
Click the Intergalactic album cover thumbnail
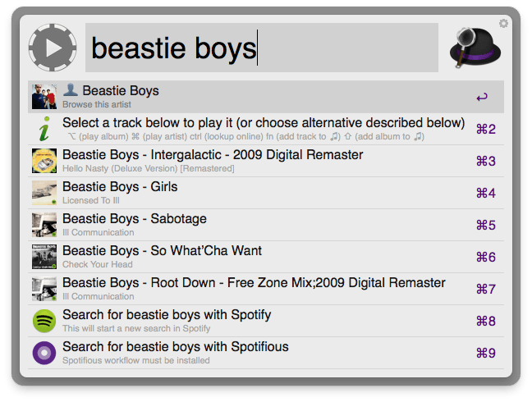click(44, 161)
